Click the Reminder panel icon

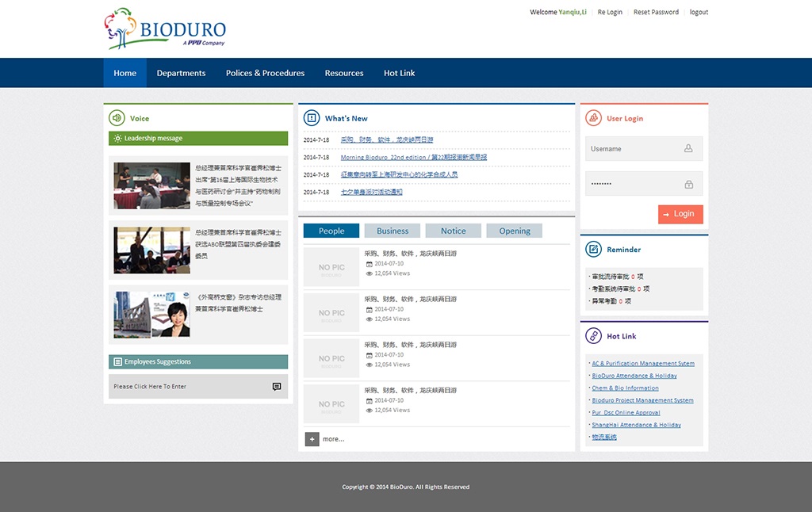click(x=593, y=249)
